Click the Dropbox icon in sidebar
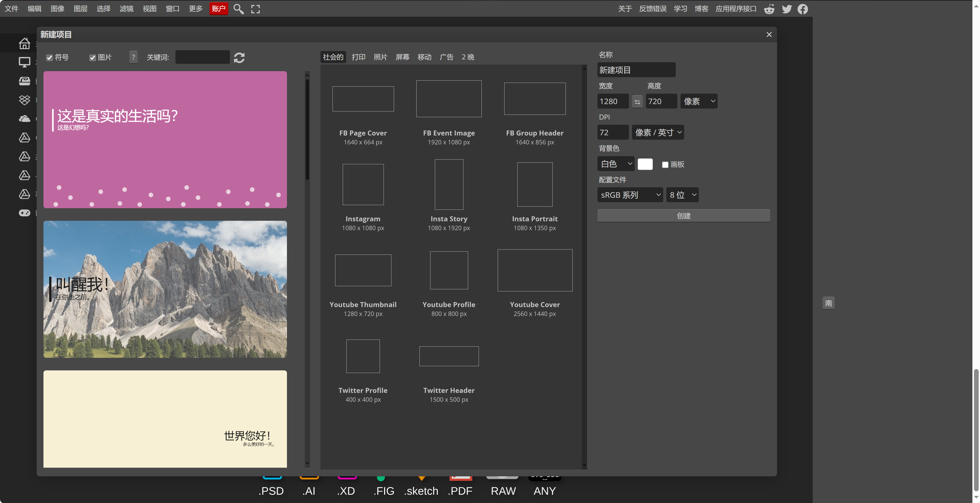 24,100
